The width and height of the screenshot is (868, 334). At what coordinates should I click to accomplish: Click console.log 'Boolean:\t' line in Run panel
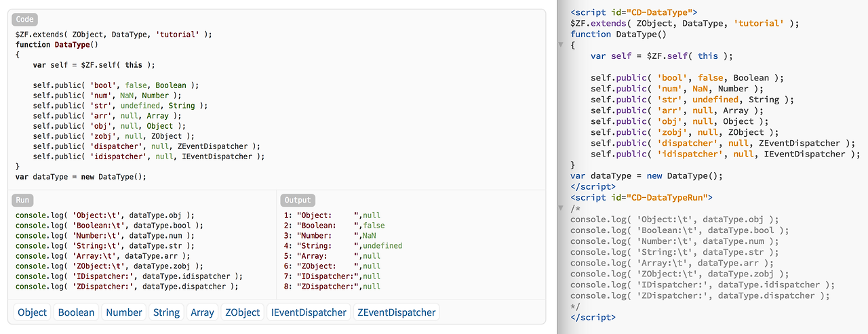[109, 226]
